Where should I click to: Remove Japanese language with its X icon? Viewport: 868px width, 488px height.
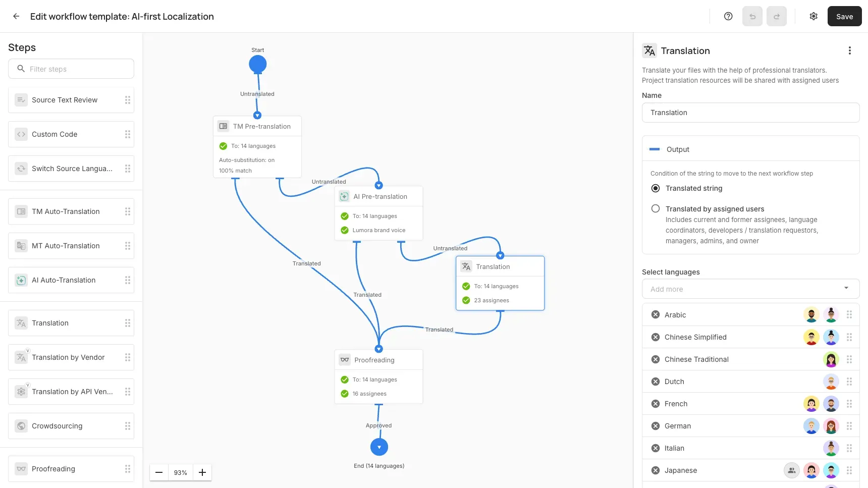click(x=656, y=470)
